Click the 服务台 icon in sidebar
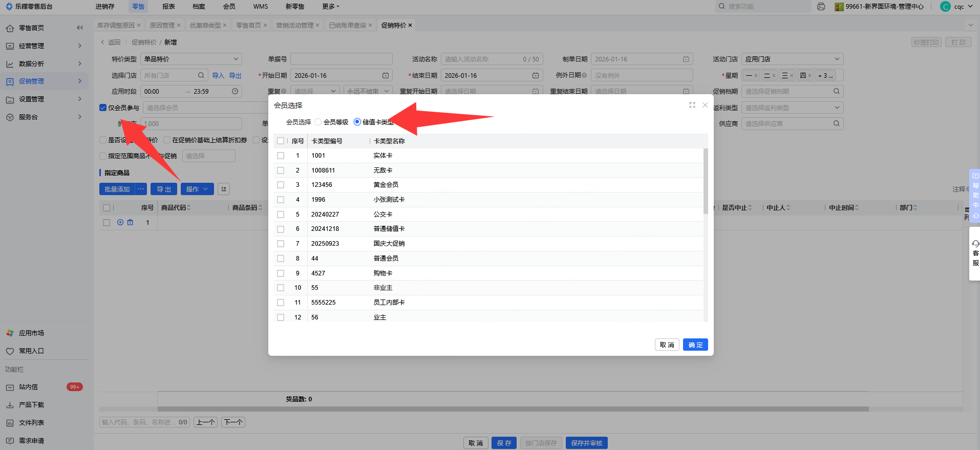This screenshot has width=980, height=450. [10, 117]
